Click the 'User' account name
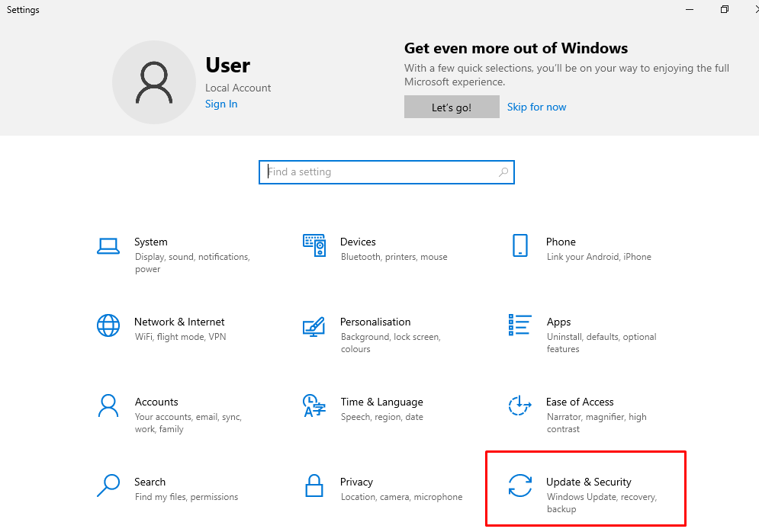Screen dimensions: 759x532 [227, 65]
